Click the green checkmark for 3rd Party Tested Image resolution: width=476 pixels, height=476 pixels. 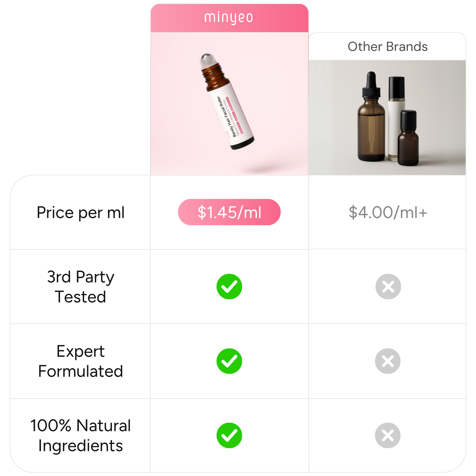229,287
